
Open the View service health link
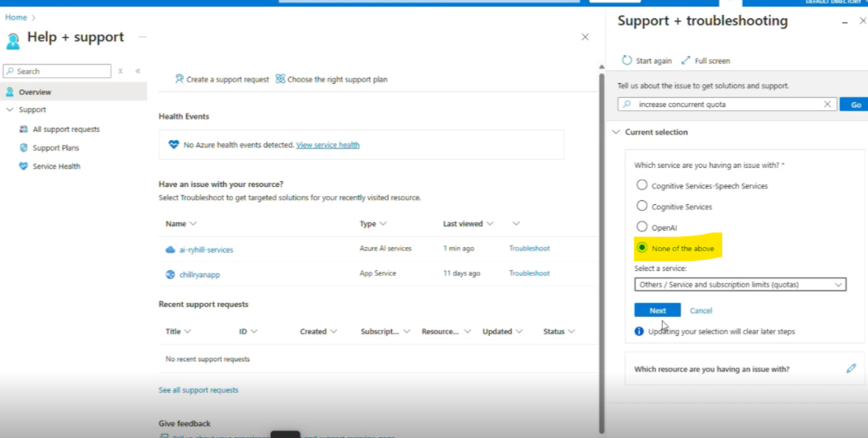[x=328, y=145]
